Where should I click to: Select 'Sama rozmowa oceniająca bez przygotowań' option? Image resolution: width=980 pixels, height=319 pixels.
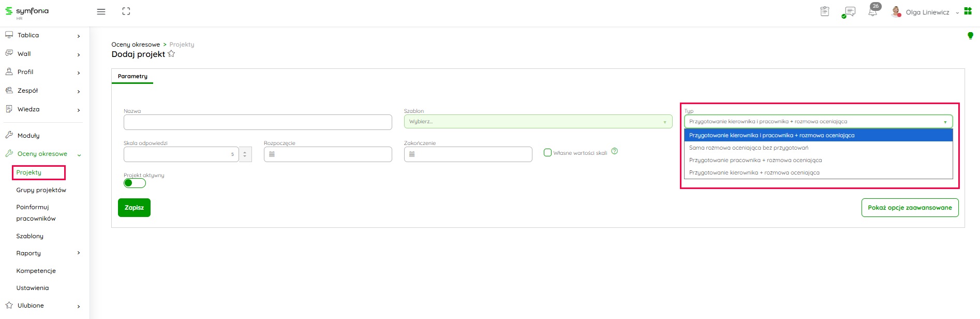coord(748,148)
